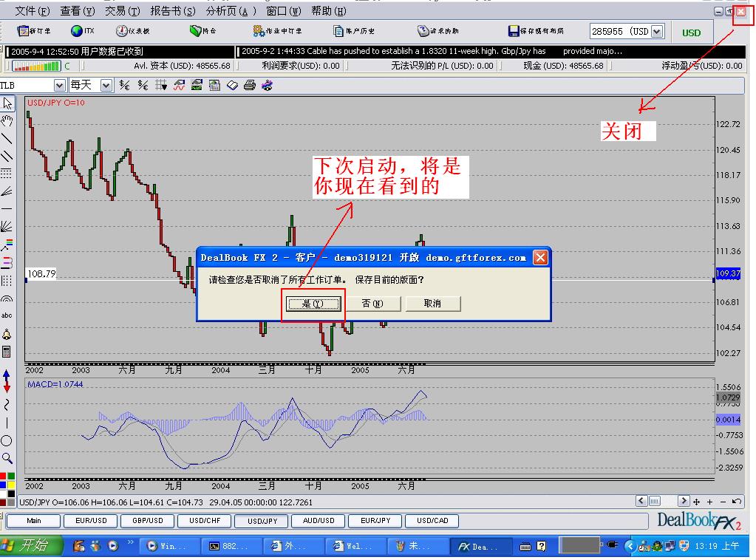
Task: Switch to the USD/CHF tab
Action: click(205, 521)
